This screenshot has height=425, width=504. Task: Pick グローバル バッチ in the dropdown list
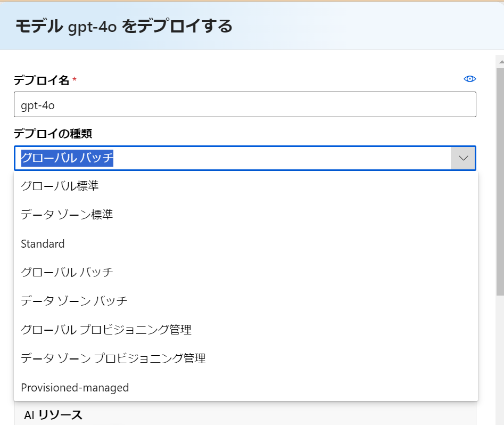click(246, 272)
